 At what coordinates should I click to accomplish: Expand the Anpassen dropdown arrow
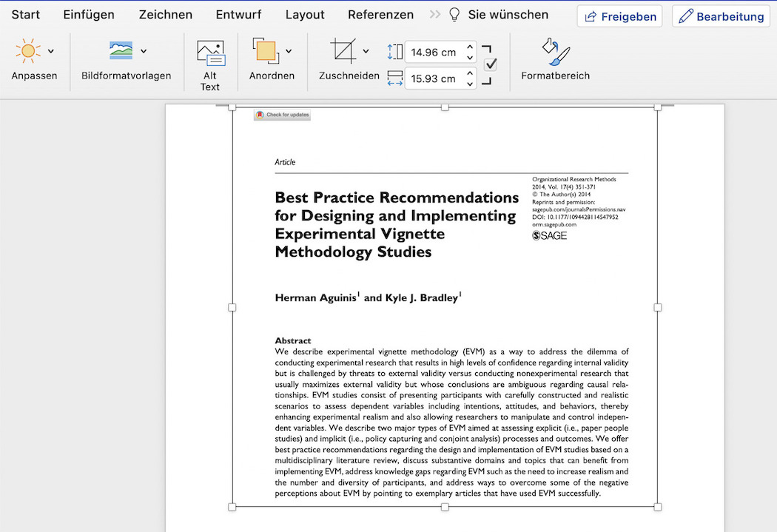(51, 51)
